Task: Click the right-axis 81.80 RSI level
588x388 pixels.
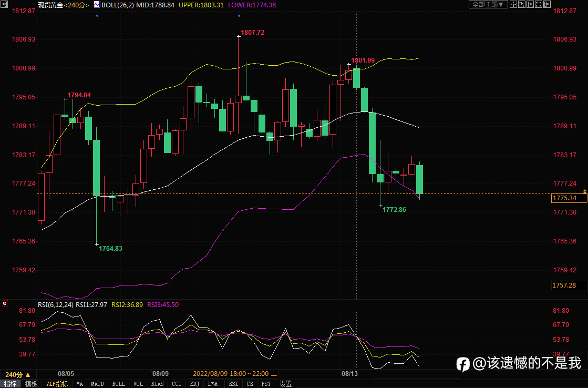Action: [x=561, y=311]
